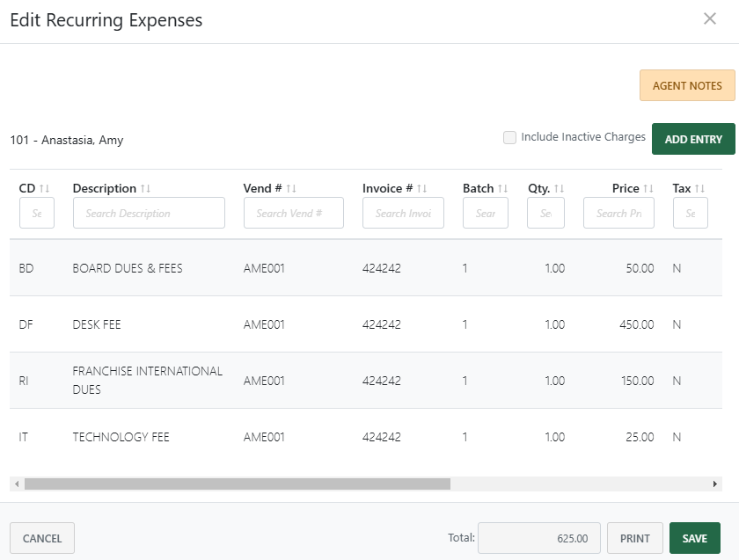
Task: Click the Batch column header label
Action: (x=478, y=188)
